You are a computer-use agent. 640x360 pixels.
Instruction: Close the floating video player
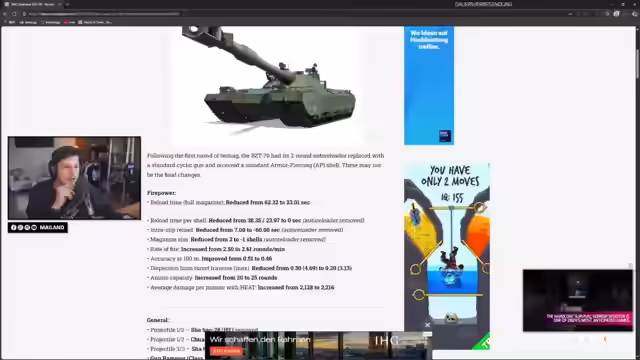click(x=630, y=266)
